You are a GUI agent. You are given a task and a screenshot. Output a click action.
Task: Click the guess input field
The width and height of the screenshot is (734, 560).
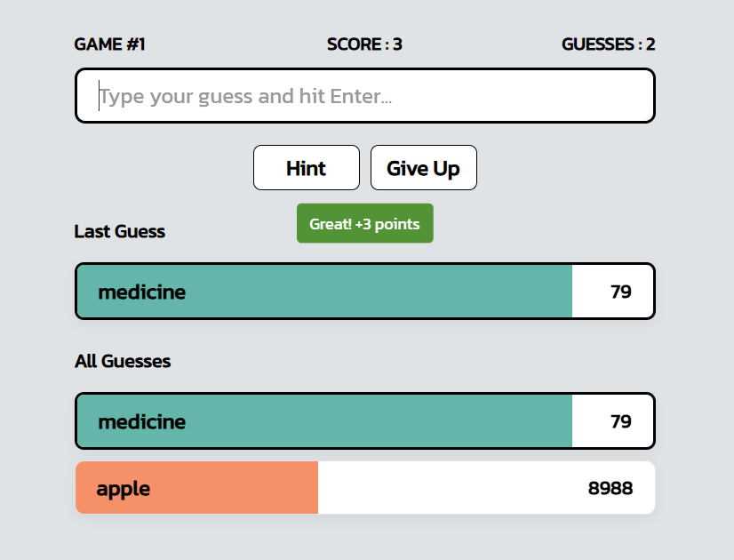pyautogui.click(x=364, y=95)
